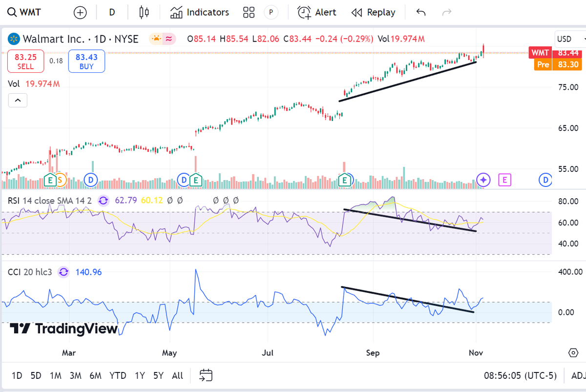Open the go-to-date calendar tool
586x392 pixels.
206,375
